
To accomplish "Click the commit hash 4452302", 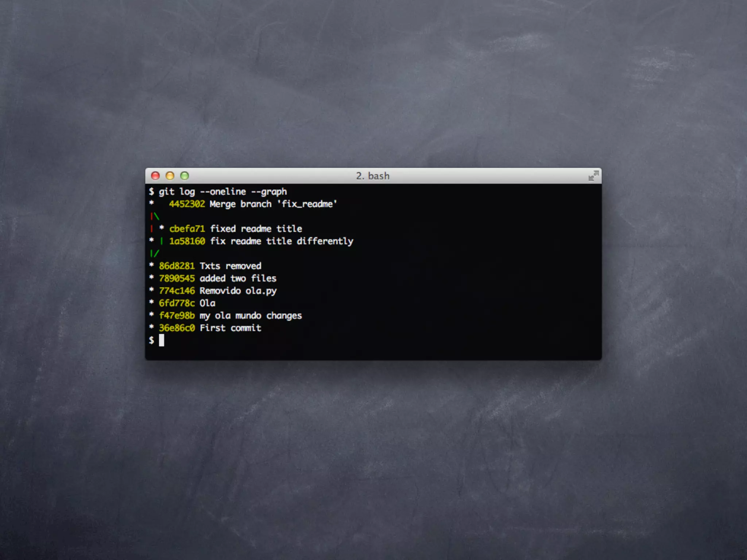I will (x=187, y=204).
